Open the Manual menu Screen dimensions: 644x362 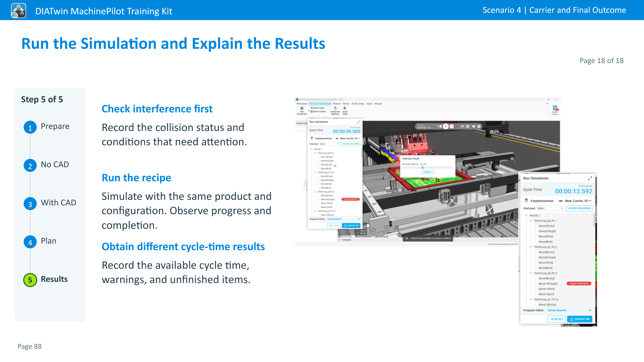pos(378,104)
